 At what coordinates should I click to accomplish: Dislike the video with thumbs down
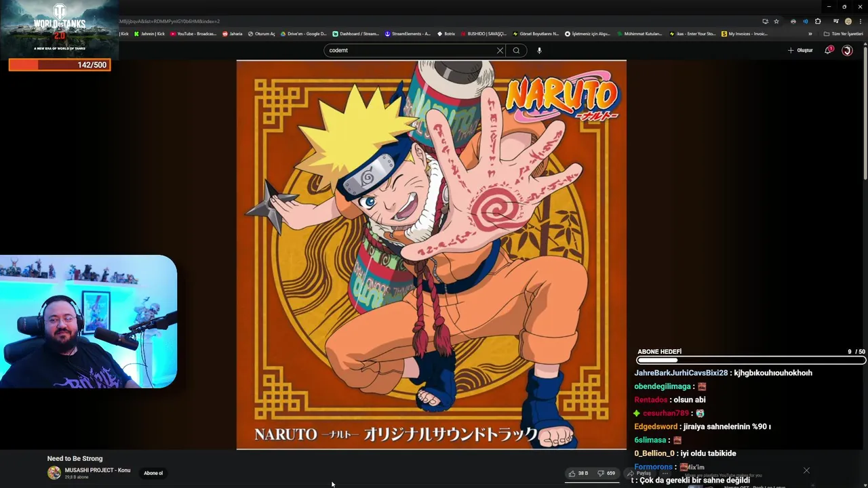607,473
